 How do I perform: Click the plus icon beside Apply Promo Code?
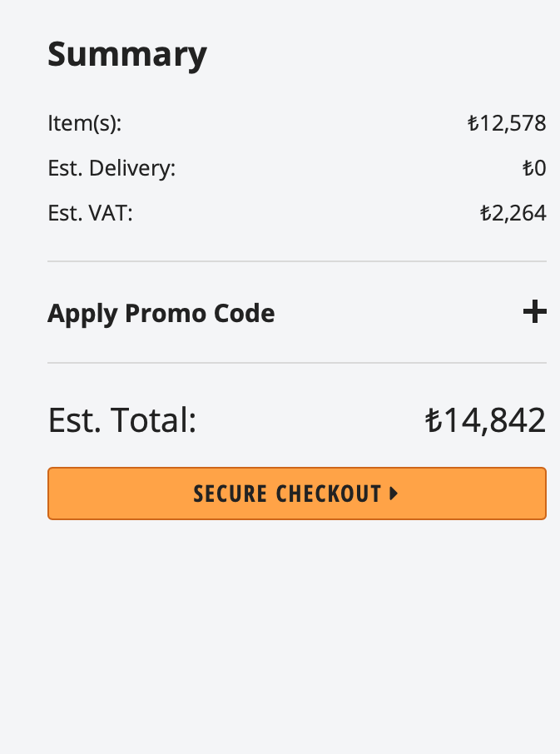tap(534, 313)
